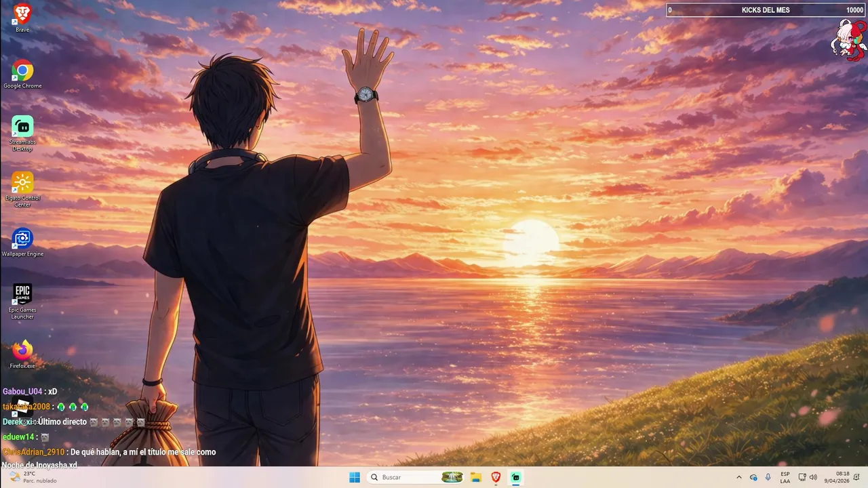Open the Windows Start menu
Image resolution: width=868 pixels, height=488 pixels.
(x=355, y=477)
